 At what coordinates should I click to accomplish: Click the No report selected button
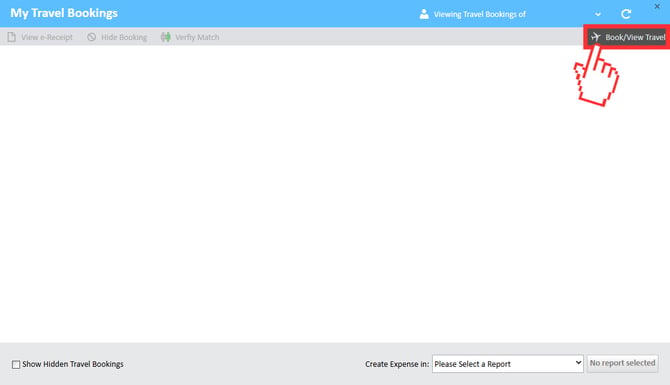pos(622,363)
